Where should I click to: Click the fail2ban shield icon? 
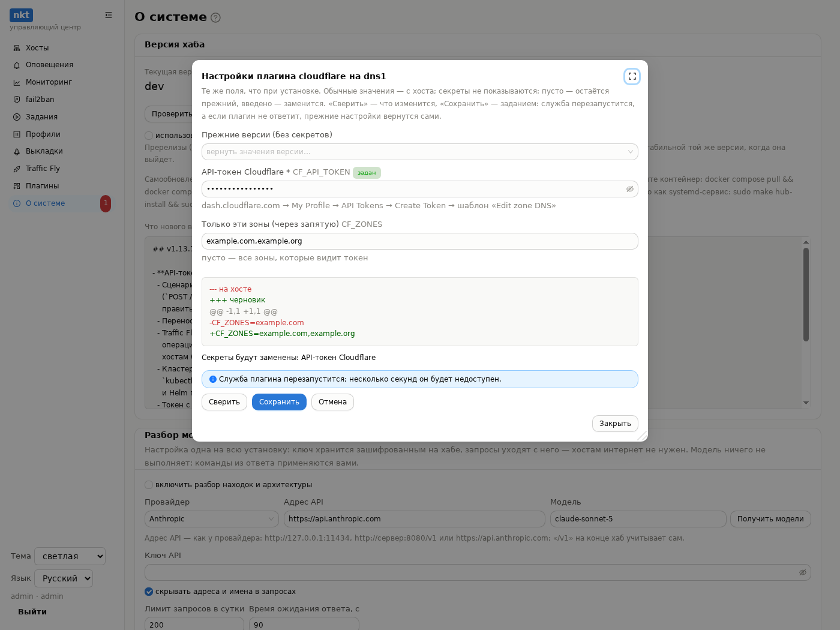(17, 100)
